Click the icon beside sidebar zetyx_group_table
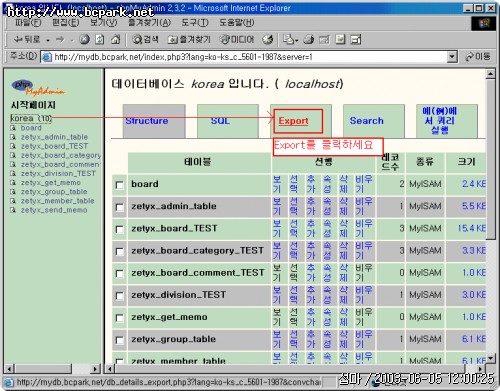Viewport: 500px width, 391px height. point(13,192)
